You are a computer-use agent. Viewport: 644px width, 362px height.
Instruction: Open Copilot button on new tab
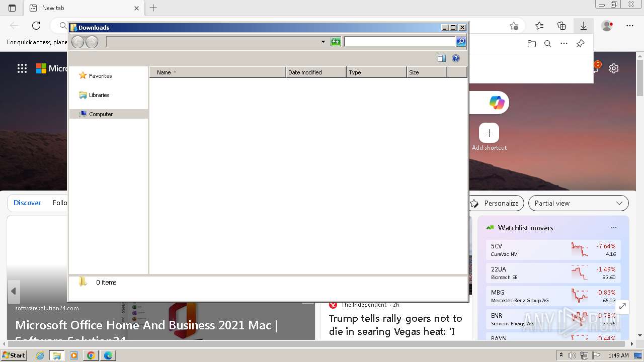497,103
